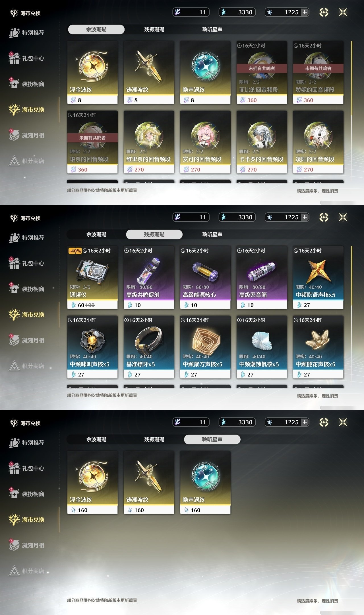This screenshot has width=364, height=615.
Task: Click the -40% discount badge
Action: [x=75, y=251]
